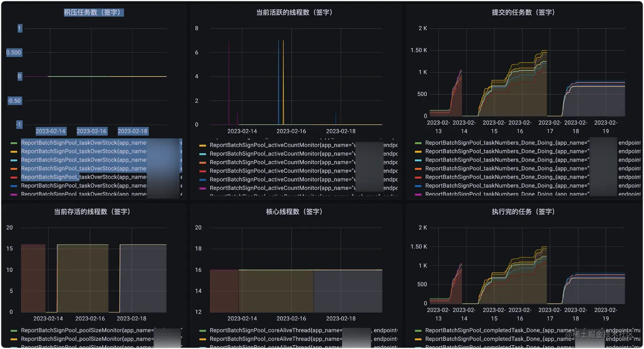Click the 0.500 y-axis value in 积压任务数 chart
The image size is (644, 349).
[14, 52]
